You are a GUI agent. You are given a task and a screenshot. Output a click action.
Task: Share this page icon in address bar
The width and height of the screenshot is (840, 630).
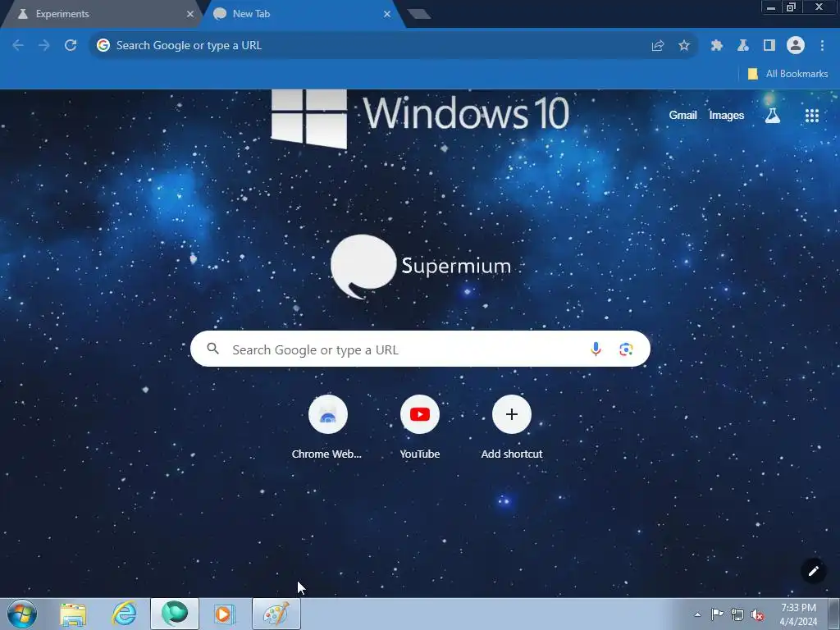click(658, 46)
